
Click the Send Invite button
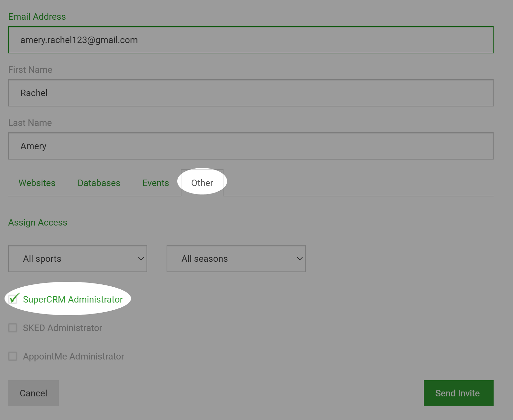coord(458,393)
